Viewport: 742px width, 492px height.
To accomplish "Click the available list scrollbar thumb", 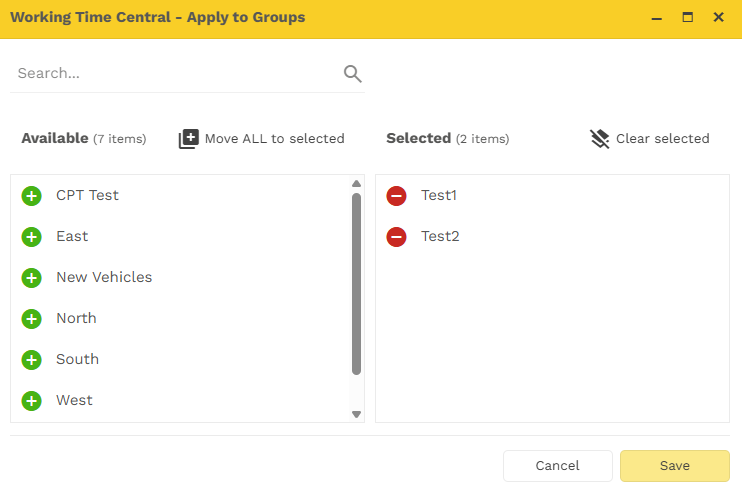I will click(356, 283).
